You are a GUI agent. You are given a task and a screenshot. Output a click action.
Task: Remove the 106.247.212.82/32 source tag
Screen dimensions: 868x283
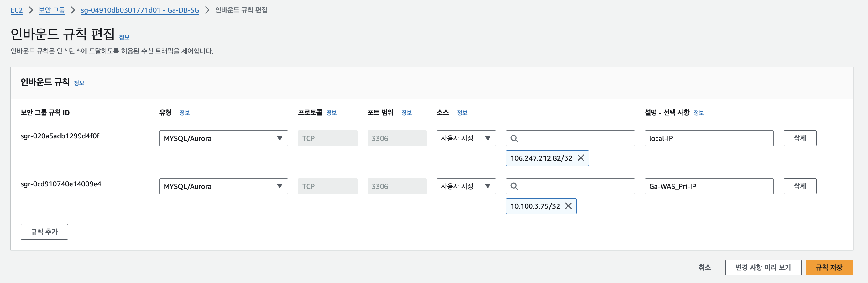coord(581,158)
